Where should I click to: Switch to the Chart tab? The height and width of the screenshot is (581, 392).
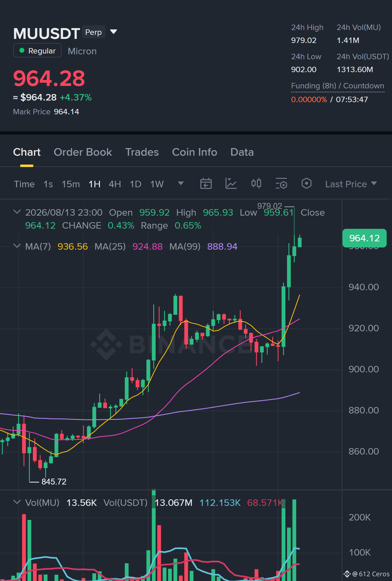tap(27, 152)
